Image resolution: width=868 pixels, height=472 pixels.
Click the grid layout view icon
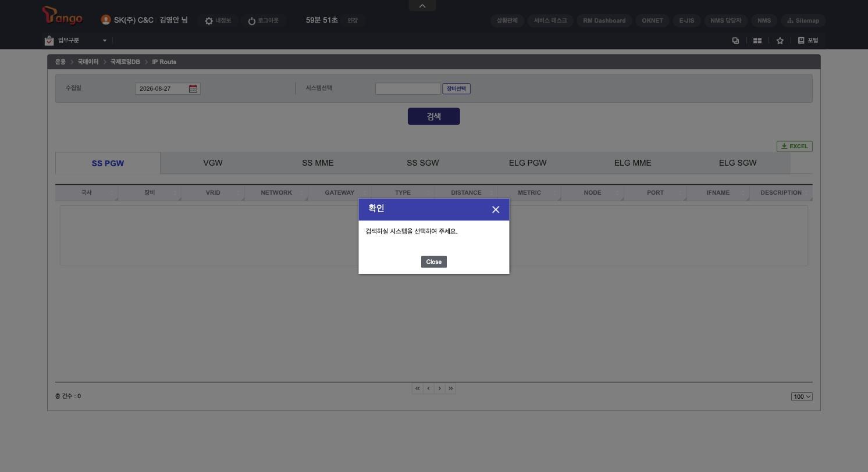click(757, 41)
